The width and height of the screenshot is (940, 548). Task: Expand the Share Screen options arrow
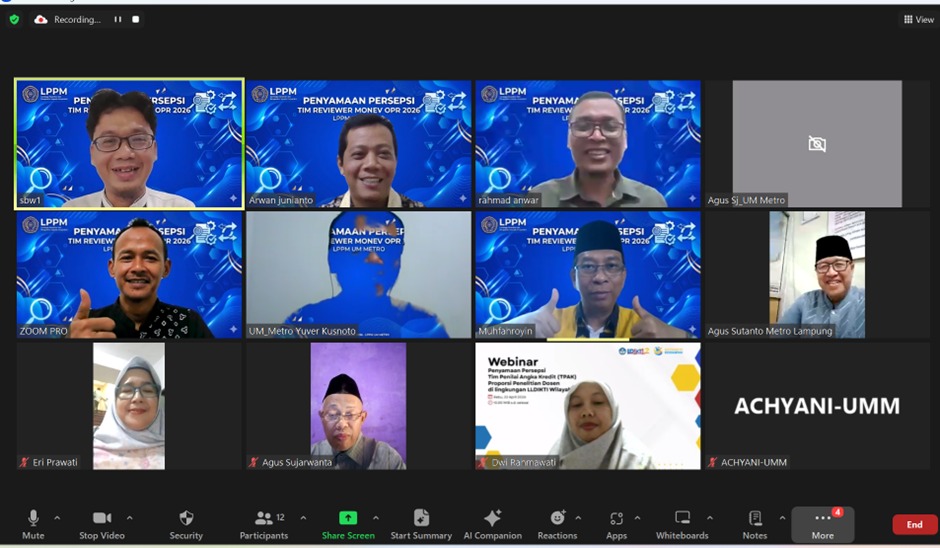(376, 518)
